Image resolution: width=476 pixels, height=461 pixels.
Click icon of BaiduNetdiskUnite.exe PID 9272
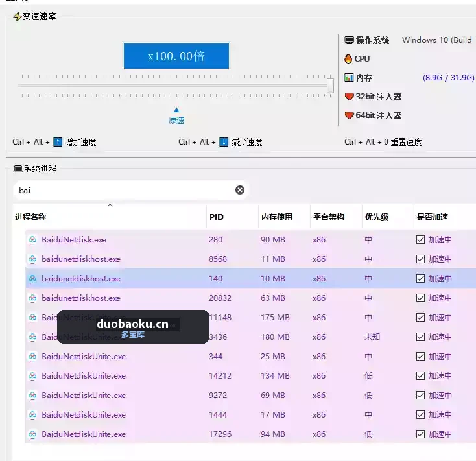coord(32,395)
